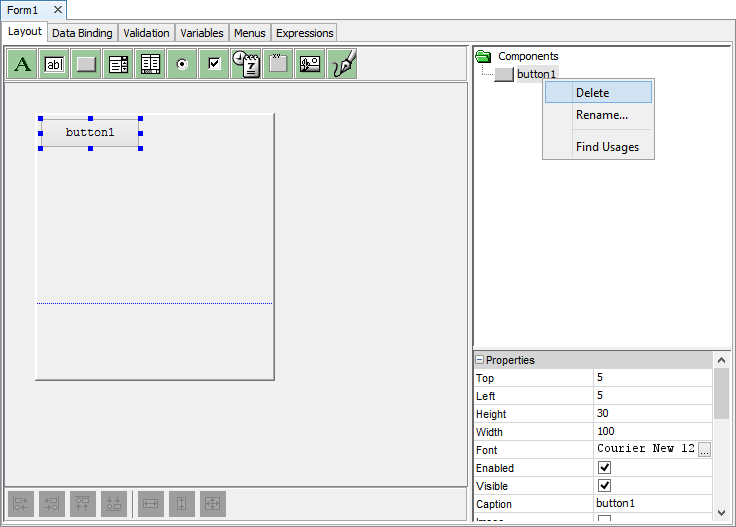
Task: Pick the checkbox component tool
Action: [x=214, y=64]
